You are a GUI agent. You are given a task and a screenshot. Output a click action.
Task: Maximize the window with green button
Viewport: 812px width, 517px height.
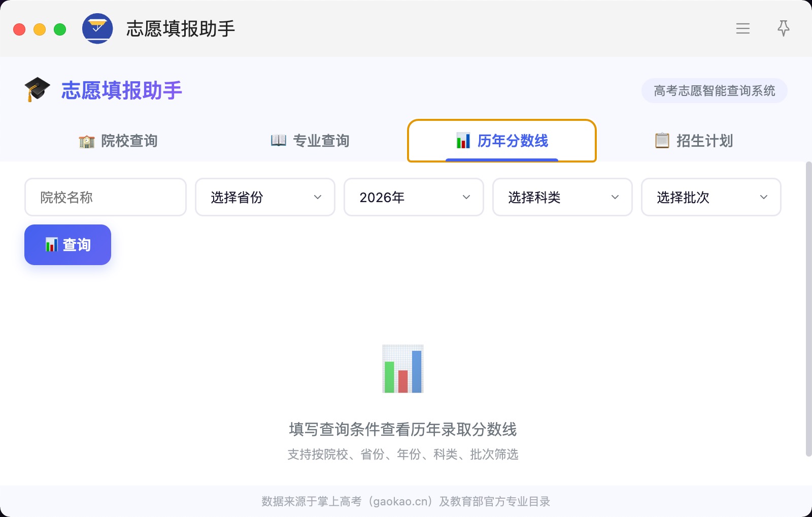pos(60,29)
